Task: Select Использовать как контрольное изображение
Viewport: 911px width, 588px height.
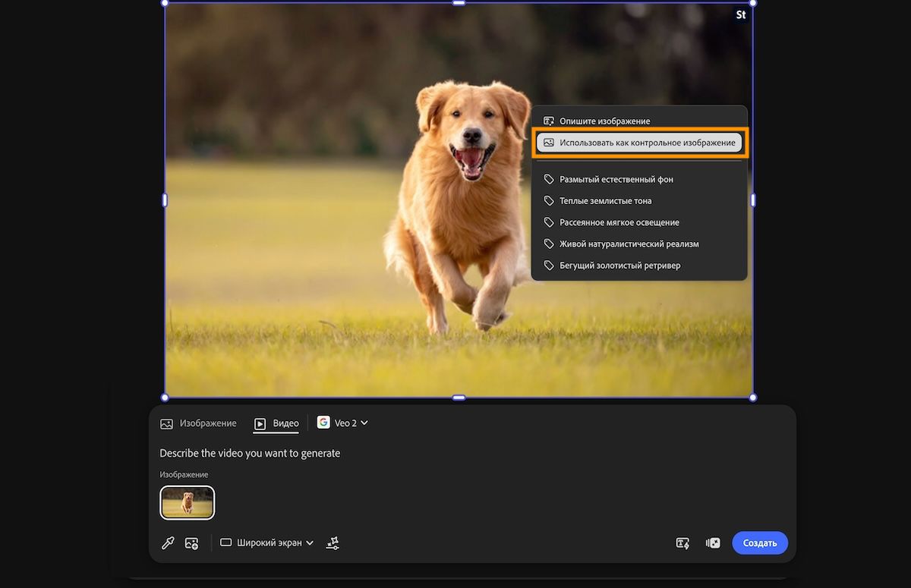Action: point(639,143)
